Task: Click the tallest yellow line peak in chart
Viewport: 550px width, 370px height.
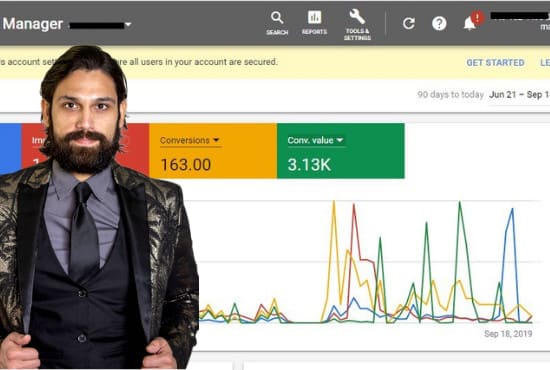Action: tap(334, 202)
